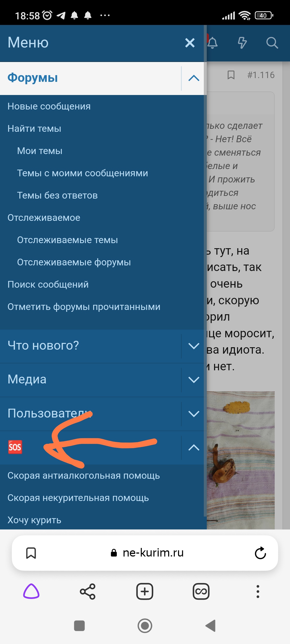Open the notifications bell in the forum header
Image resolution: width=290 pixels, height=644 pixels.
(213, 43)
